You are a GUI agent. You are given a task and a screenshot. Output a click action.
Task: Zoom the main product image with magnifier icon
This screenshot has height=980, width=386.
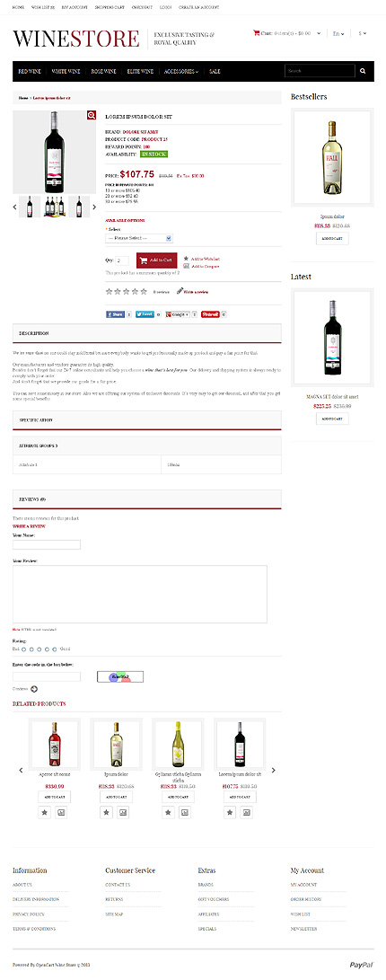92,115
